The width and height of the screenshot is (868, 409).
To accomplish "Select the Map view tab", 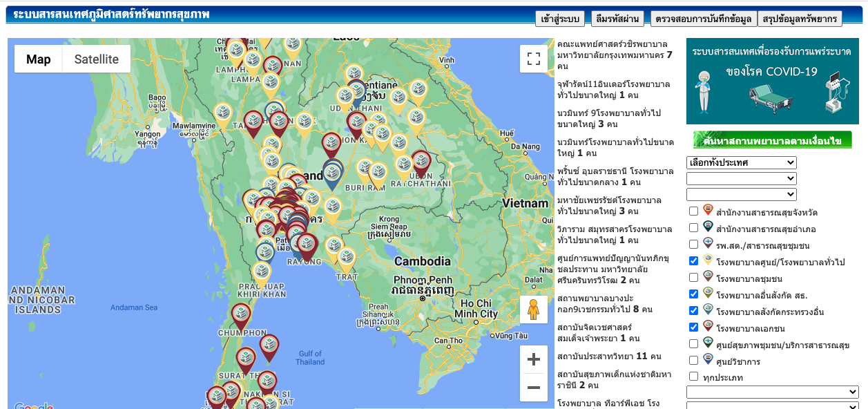I will [x=39, y=59].
